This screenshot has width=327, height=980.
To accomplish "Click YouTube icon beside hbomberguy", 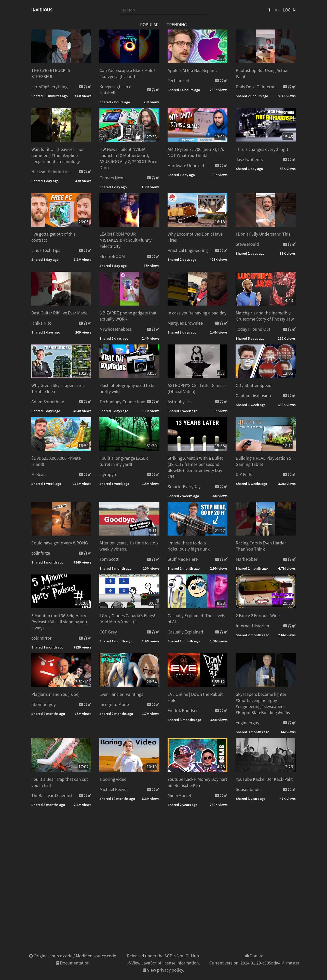I will click(x=81, y=704).
